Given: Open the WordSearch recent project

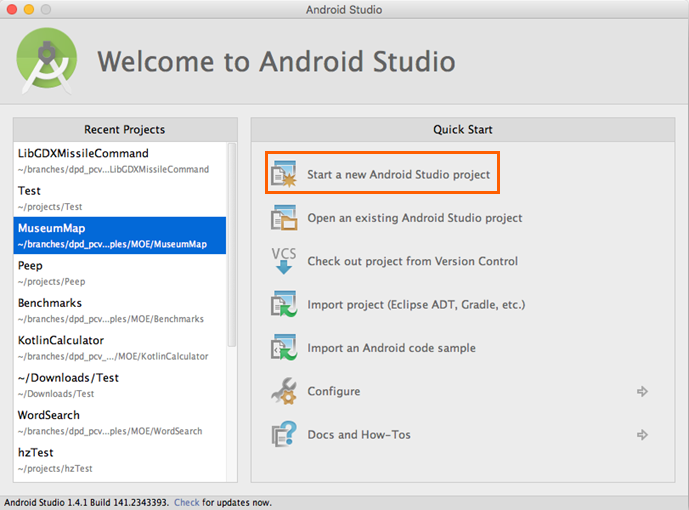Looking at the screenshot, I should (x=120, y=422).
